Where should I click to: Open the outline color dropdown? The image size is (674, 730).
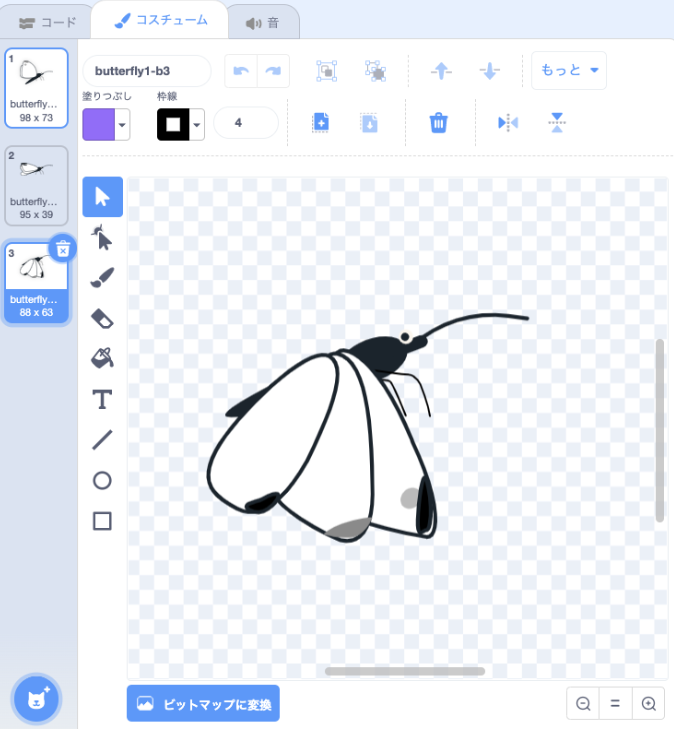[x=197, y=125]
